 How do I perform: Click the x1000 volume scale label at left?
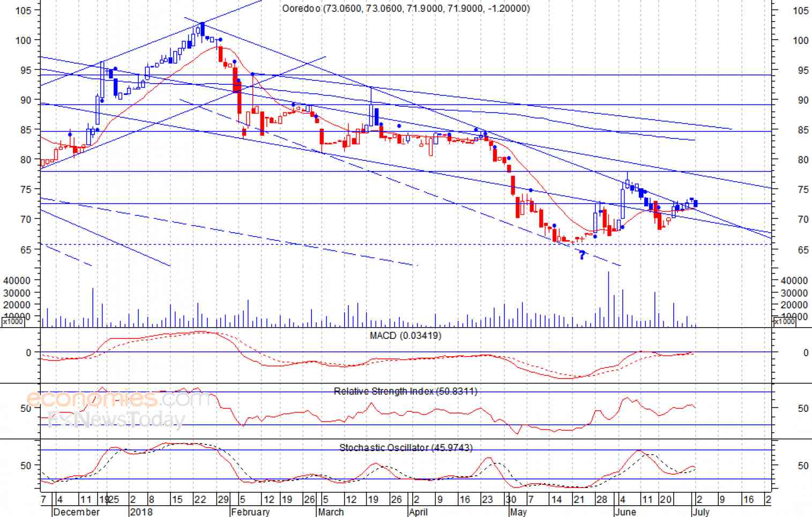pyautogui.click(x=13, y=321)
